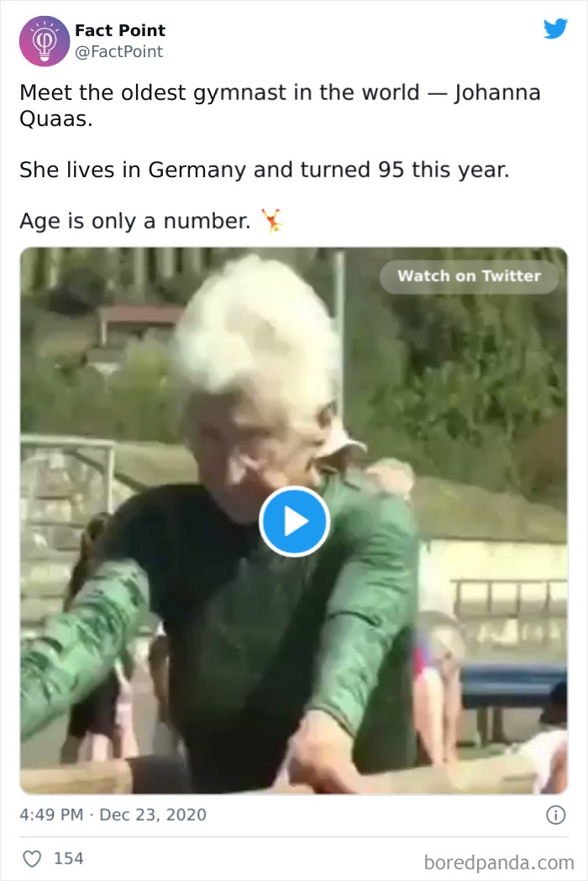The image size is (588, 881).
Task: Click the "Age is only a number" text
Action: coord(135,221)
